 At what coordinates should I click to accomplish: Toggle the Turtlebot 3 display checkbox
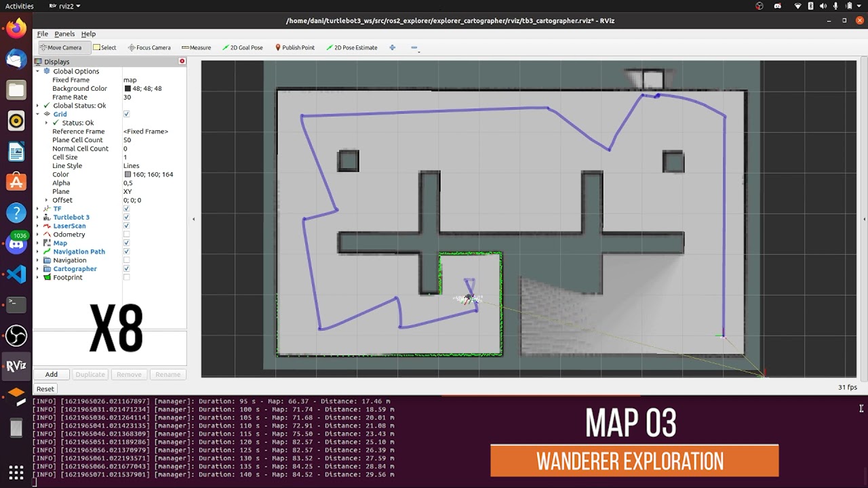point(126,217)
